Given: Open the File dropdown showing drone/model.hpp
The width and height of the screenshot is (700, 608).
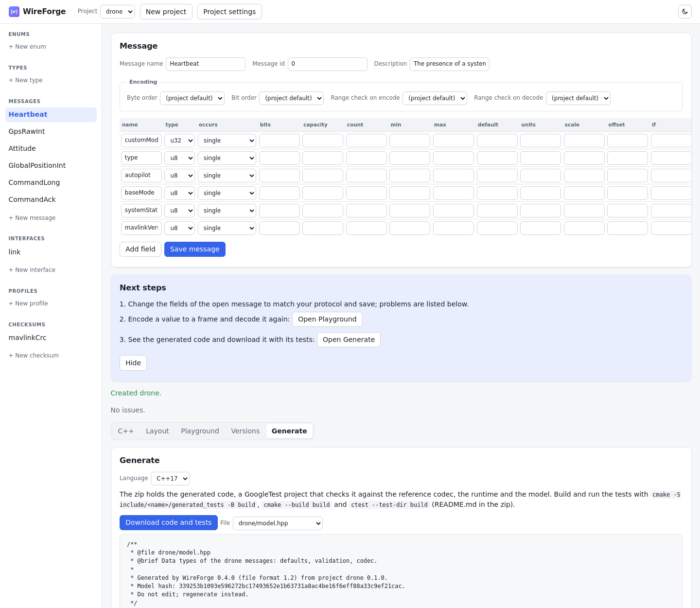Looking at the screenshot, I should 278,523.
